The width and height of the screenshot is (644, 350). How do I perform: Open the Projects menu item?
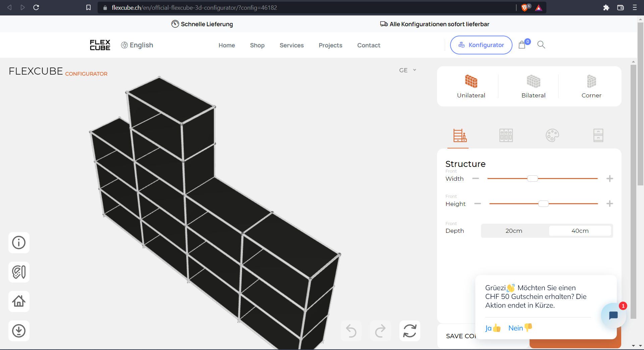click(330, 45)
